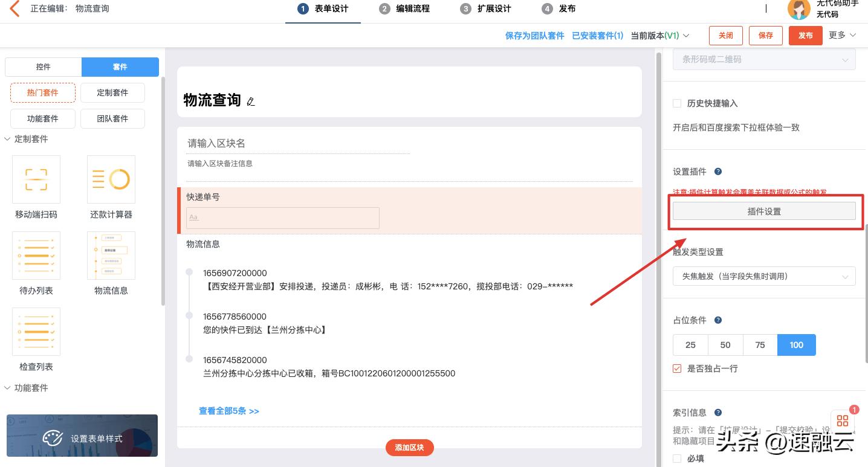Click the 插件设置 button
868x467 pixels.
pyautogui.click(x=764, y=211)
